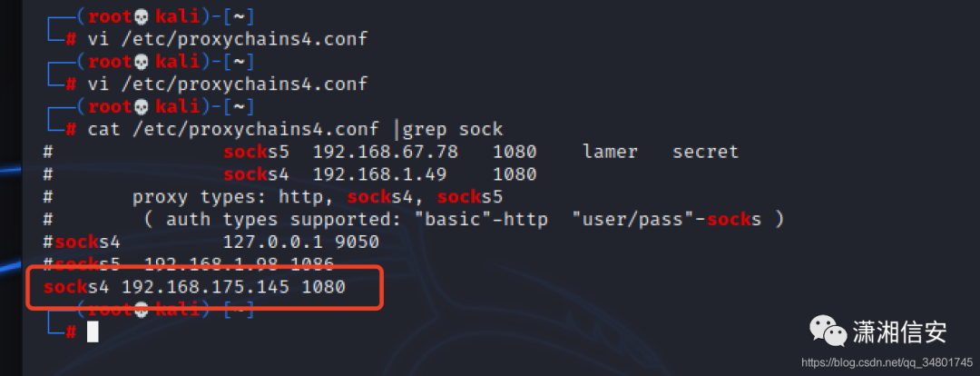
Task: Click the 192.168.1.49 IP address text
Action: pos(379,174)
